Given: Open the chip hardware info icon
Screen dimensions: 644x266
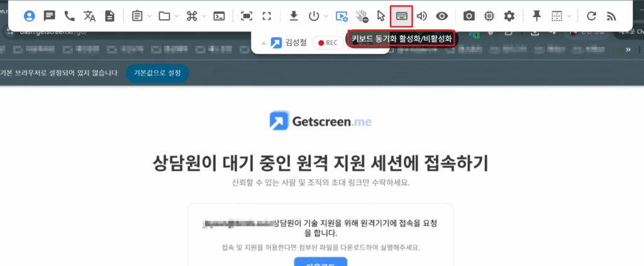Looking at the screenshot, I should point(489,16).
